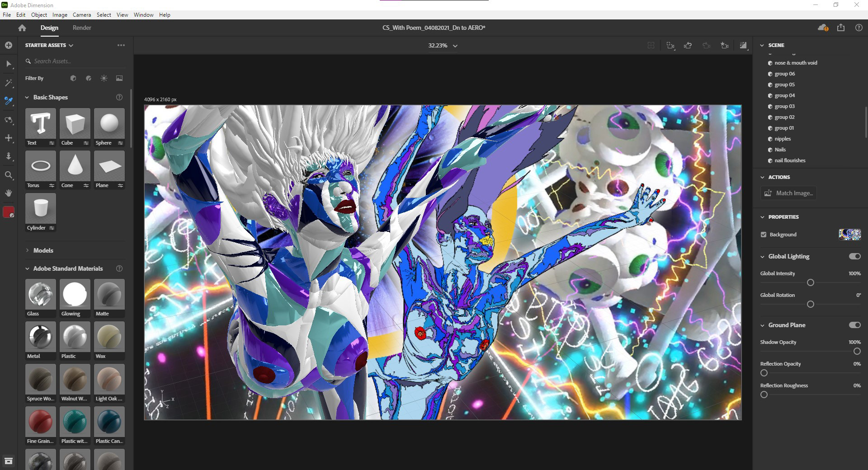This screenshot has height=470, width=868.
Task: Click the camera undo icon in canvas toolbar
Action: [688, 45]
